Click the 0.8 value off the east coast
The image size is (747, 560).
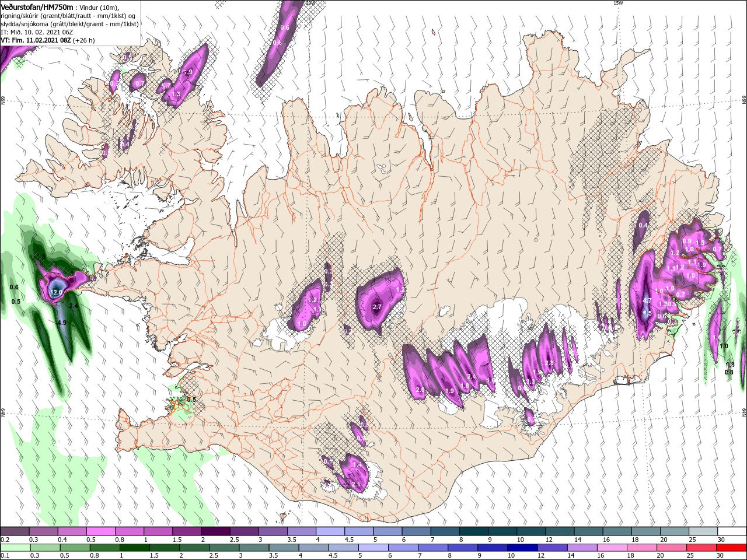click(x=729, y=372)
